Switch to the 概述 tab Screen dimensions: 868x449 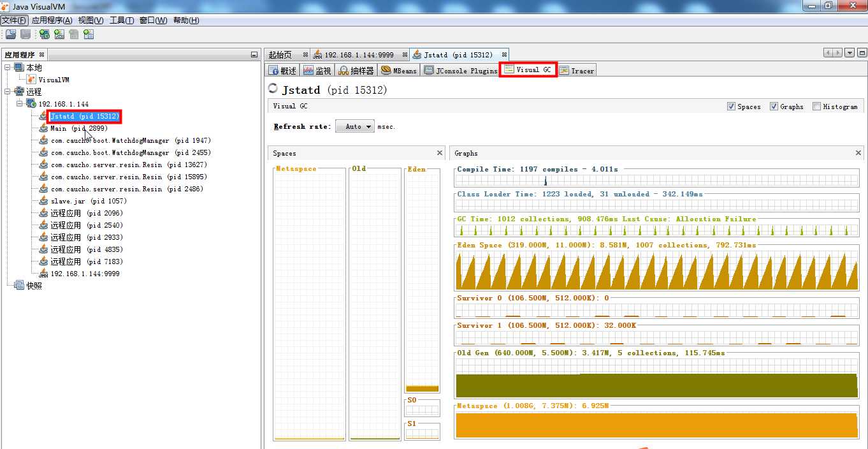point(282,71)
